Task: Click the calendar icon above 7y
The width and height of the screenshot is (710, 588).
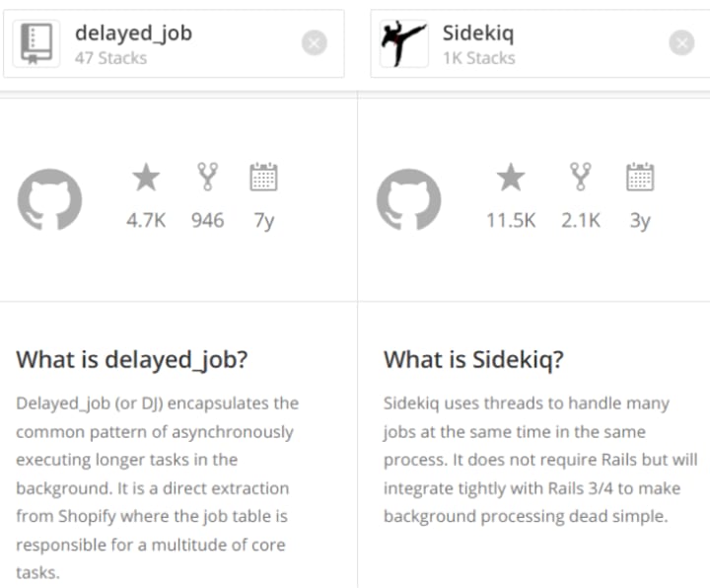Action: pyautogui.click(x=263, y=177)
